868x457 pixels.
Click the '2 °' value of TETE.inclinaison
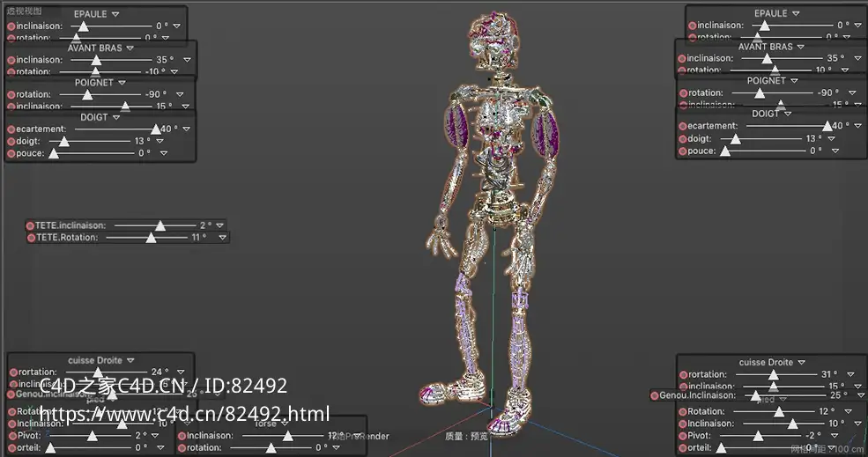click(205, 225)
